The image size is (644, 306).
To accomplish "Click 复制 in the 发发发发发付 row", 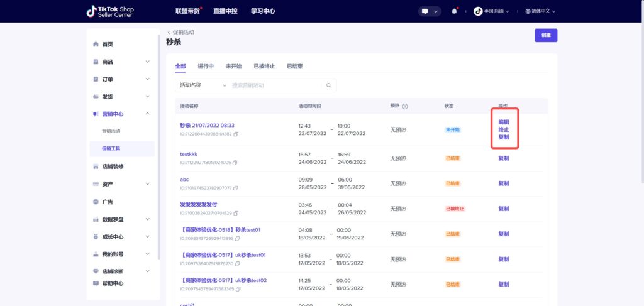I will pyautogui.click(x=504, y=209).
